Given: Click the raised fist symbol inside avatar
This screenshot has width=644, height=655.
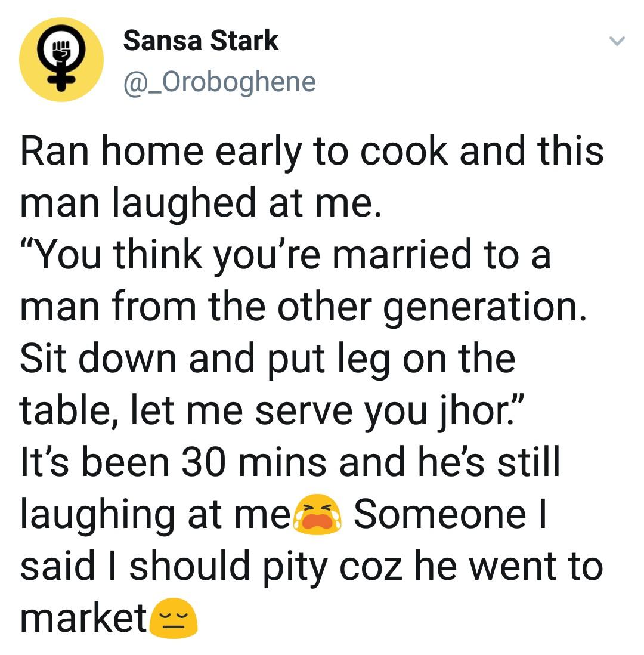Looking at the screenshot, I should (61, 50).
